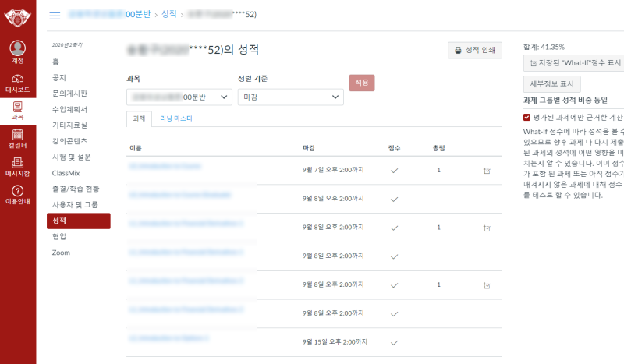
Task: Open Zoom in course menu
Action: [x=61, y=253]
